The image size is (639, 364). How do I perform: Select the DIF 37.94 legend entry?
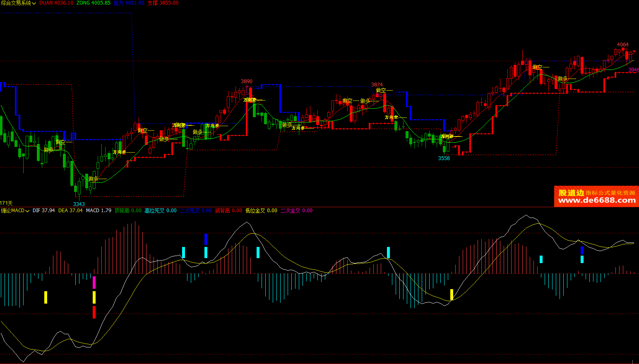click(43, 211)
